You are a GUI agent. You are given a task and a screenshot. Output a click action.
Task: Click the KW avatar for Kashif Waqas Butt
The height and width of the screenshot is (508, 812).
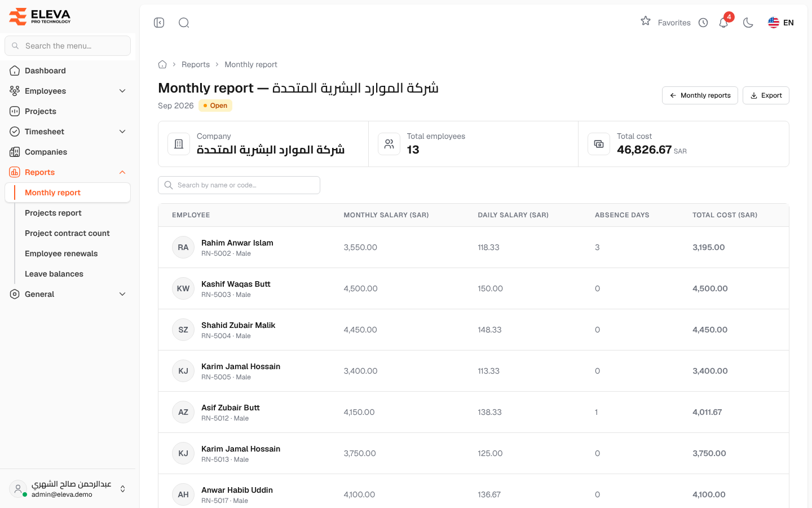click(x=183, y=288)
